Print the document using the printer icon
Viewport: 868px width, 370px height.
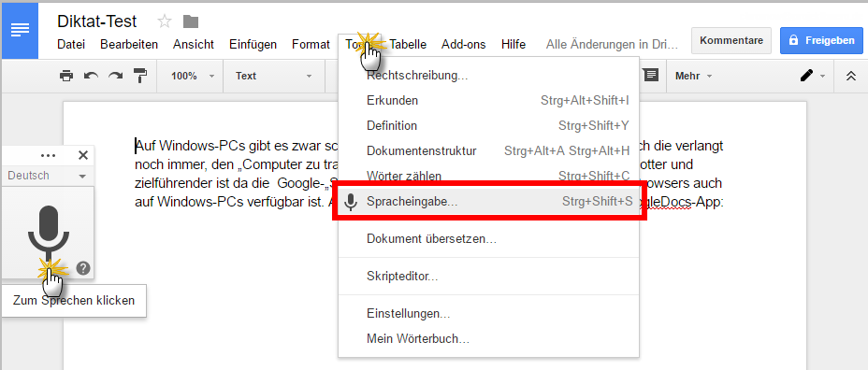(x=66, y=76)
